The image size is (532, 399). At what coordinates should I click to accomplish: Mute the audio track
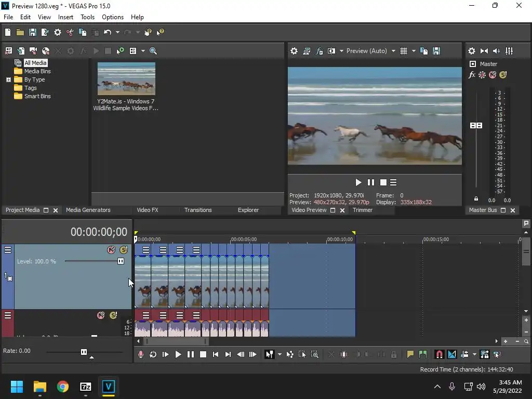tap(101, 315)
